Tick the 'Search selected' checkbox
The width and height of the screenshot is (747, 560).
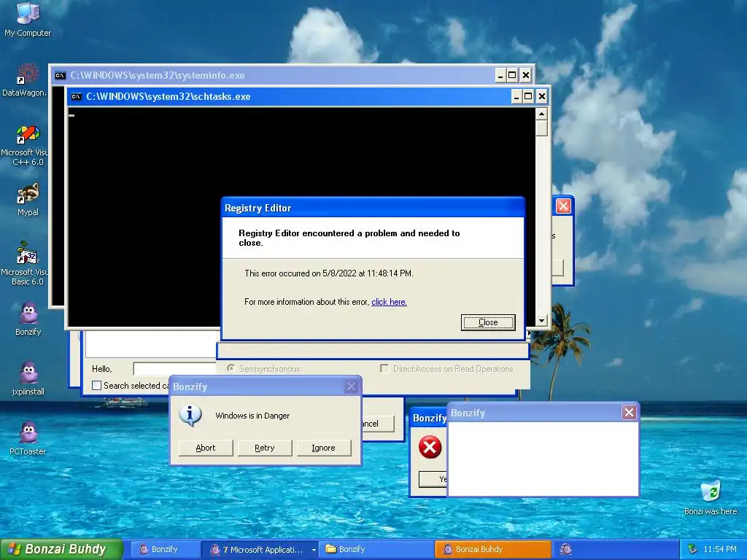coord(97,385)
